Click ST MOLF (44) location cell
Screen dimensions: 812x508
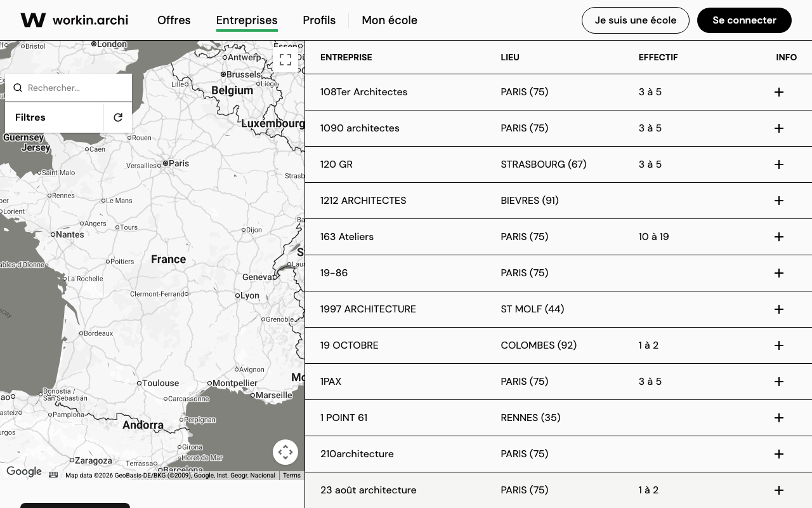(x=532, y=309)
